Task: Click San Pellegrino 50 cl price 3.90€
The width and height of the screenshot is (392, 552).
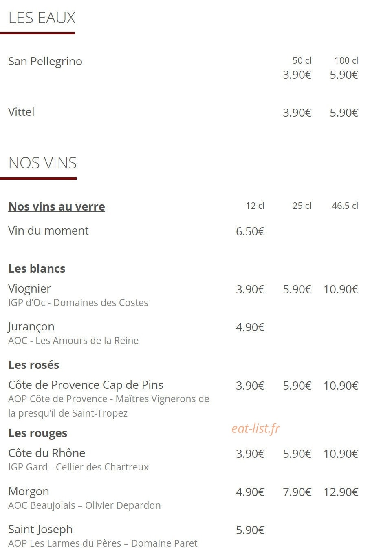Action: [x=297, y=75]
